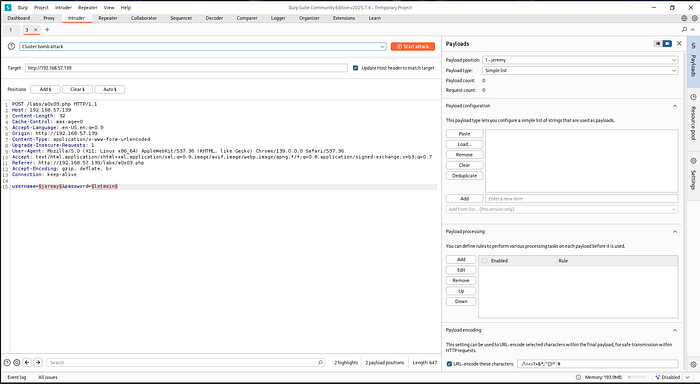Click Load... payload list button
This screenshot has height=384, width=700.
[464, 144]
